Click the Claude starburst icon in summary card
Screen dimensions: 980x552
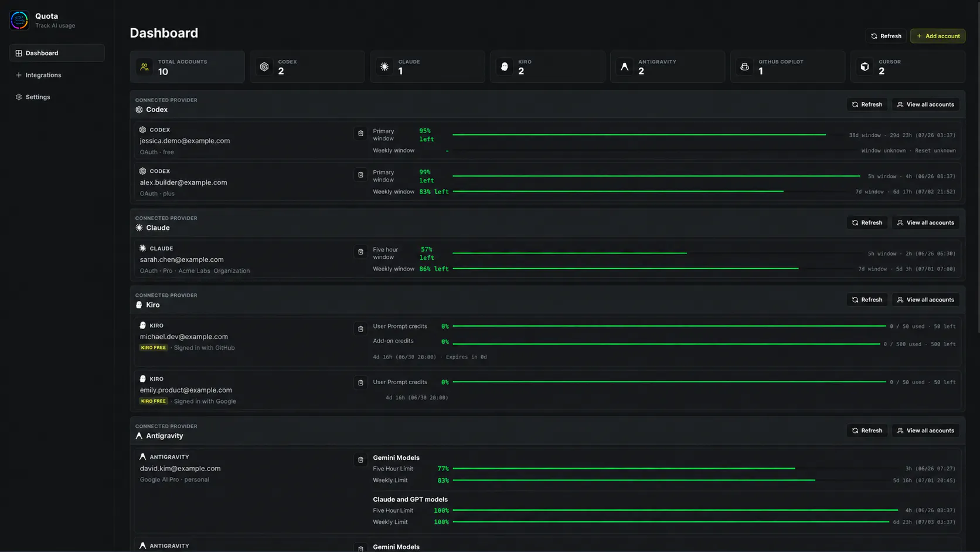(x=384, y=67)
